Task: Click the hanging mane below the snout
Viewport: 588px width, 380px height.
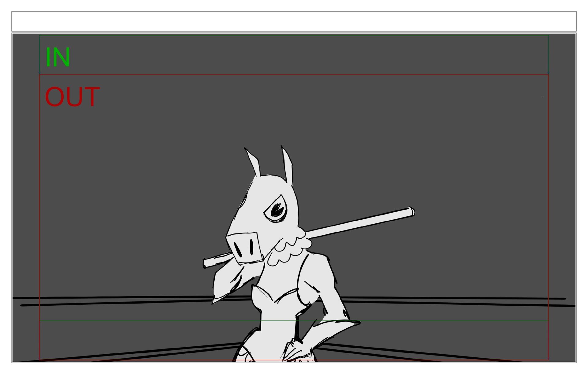Action: [228, 281]
